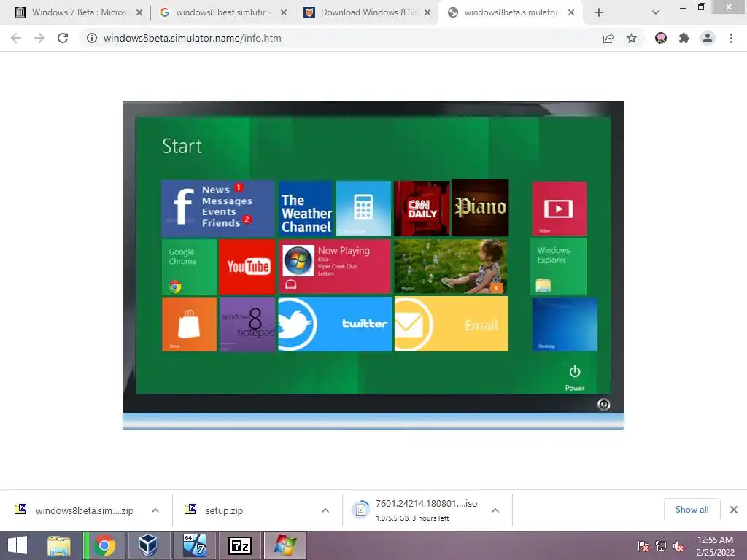Open the Twitter tile
Viewport: 747px width, 560px height.
335,324
